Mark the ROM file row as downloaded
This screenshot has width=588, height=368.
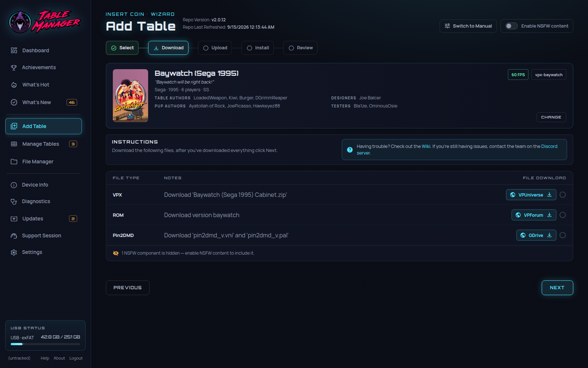tap(563, 215)
